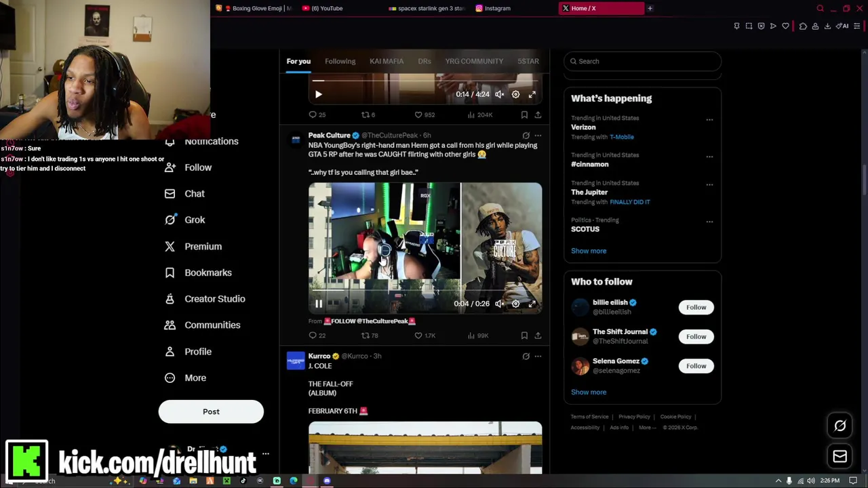Enter fullscreen on Peak Culture video
Viewport: 868px width, 488px height.
(x=532, y=304)
